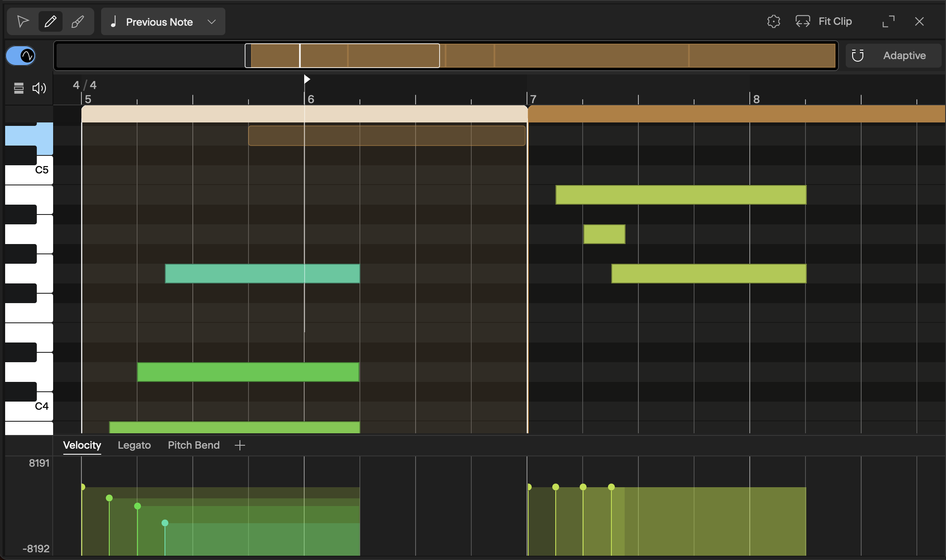Click the Fit Clip button
This screenshot has height=560, width=946.
pyautogui.click(x=823, y=21)
